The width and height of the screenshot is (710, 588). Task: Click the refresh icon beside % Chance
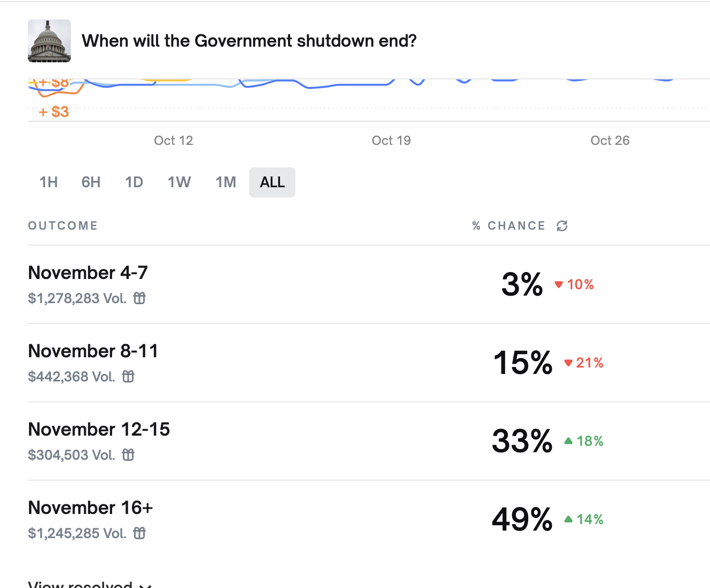[562, 226]
